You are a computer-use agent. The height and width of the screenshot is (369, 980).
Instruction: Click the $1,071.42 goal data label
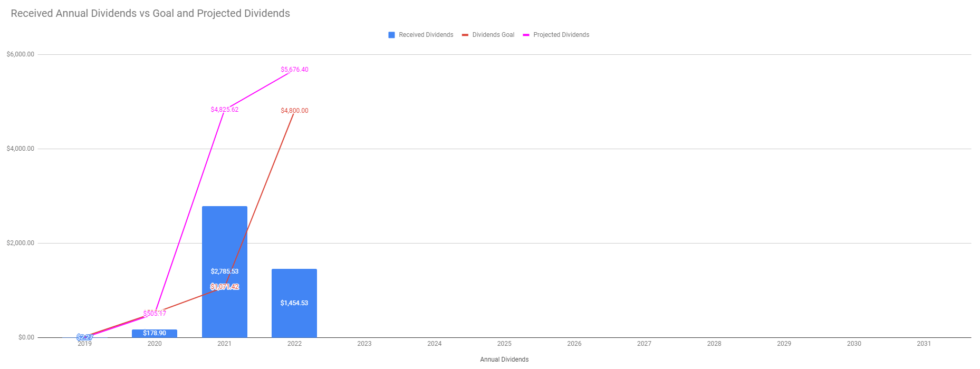click(x=225, y=287)
